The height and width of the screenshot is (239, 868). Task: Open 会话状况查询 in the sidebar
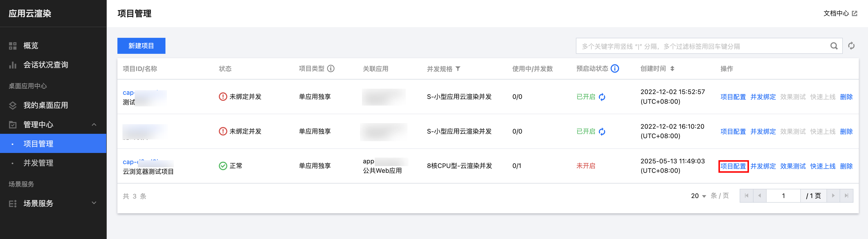[x=46, y=65]
